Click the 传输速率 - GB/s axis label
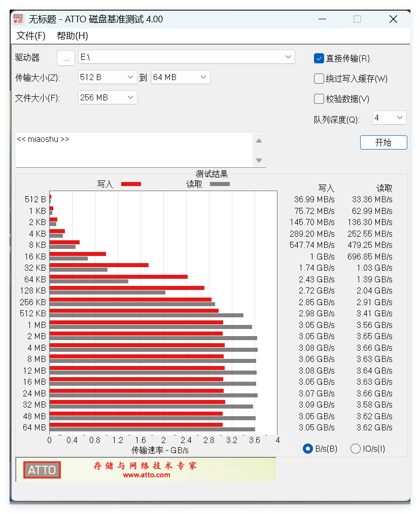The image size is (420, 514). [160, 450]
